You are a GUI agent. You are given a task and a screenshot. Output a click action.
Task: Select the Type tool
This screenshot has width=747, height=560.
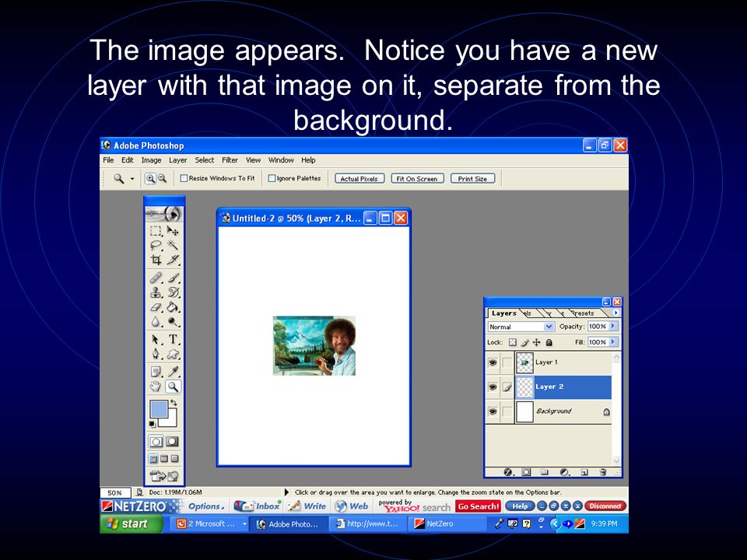173,339
